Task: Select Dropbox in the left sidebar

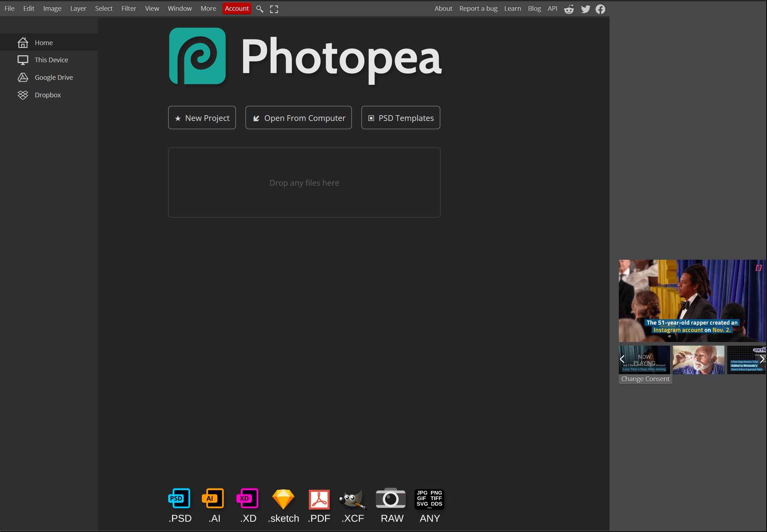Action: 48,95
